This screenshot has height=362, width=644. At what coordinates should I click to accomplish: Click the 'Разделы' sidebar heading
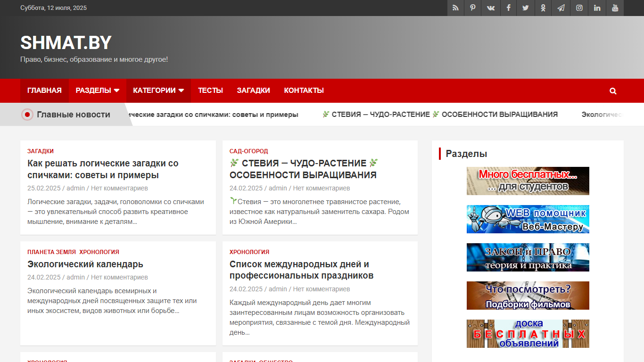466,154
